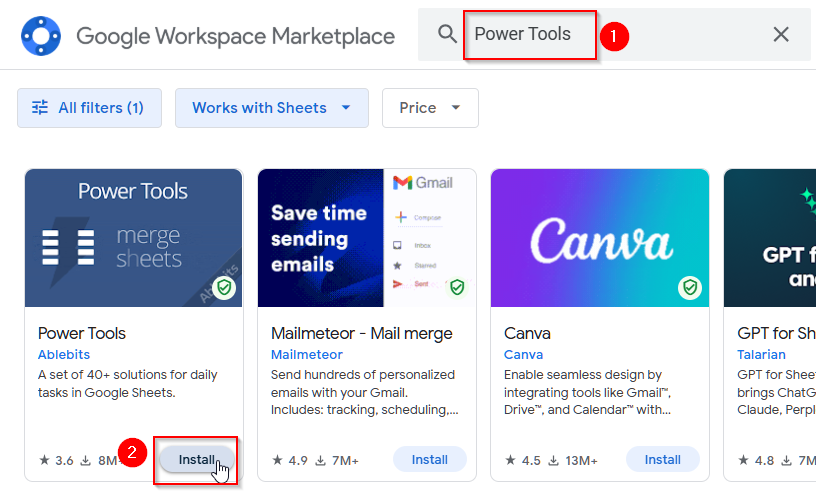This screenshot has width=816, height=492.
Task: Open the GPT for Sheets banner thumbnail
Action: tap(770, 238)
